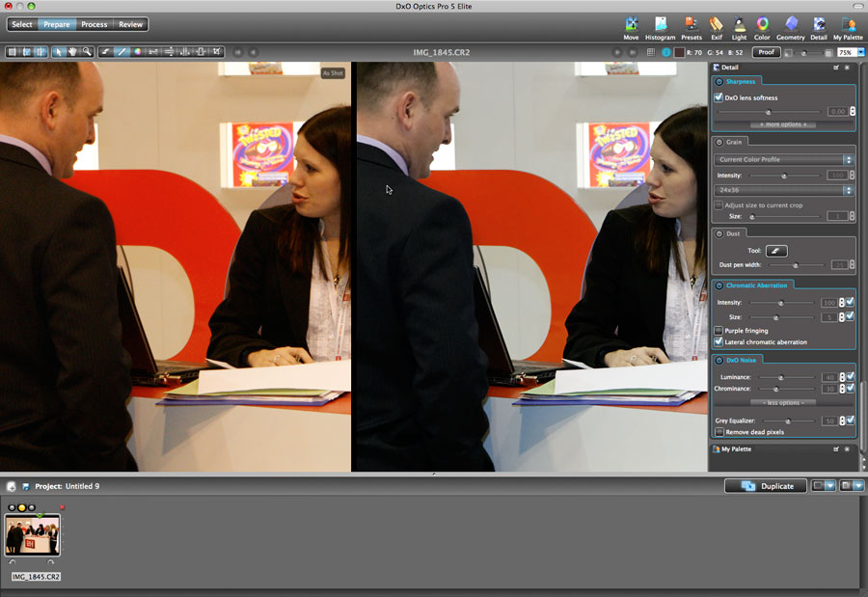Open the Light palette
The image size is (868, 597).
click(x=739, y=27)
